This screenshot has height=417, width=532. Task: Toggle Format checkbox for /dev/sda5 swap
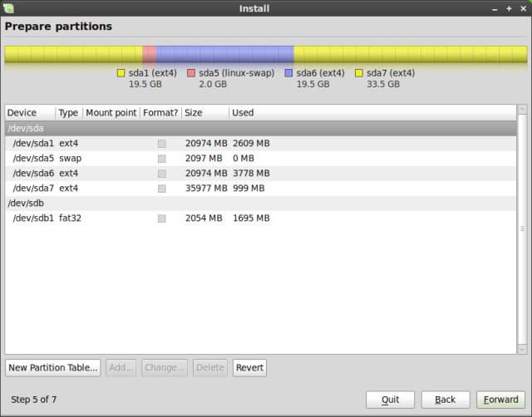pyautogui.click(x=162, y=159)
